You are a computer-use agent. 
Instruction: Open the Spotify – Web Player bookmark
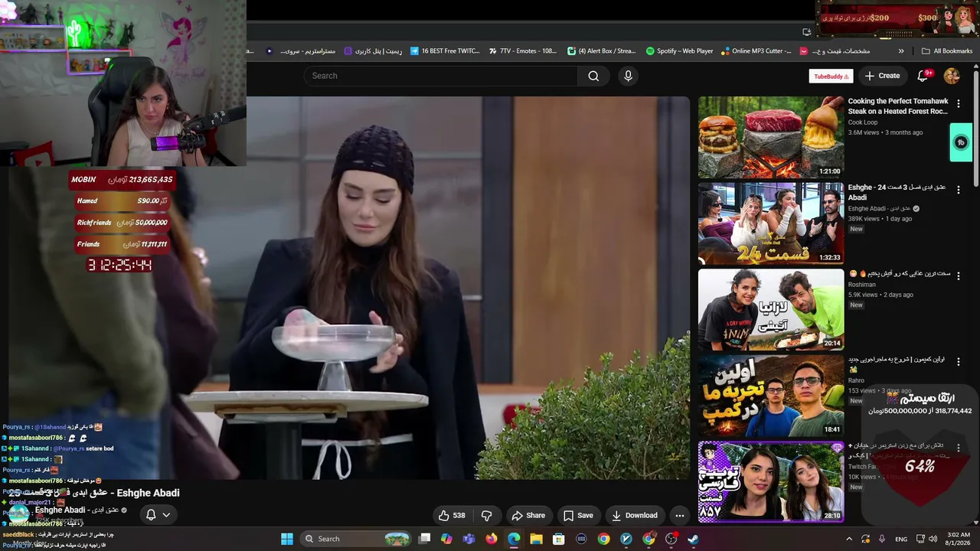click(679, 51)
